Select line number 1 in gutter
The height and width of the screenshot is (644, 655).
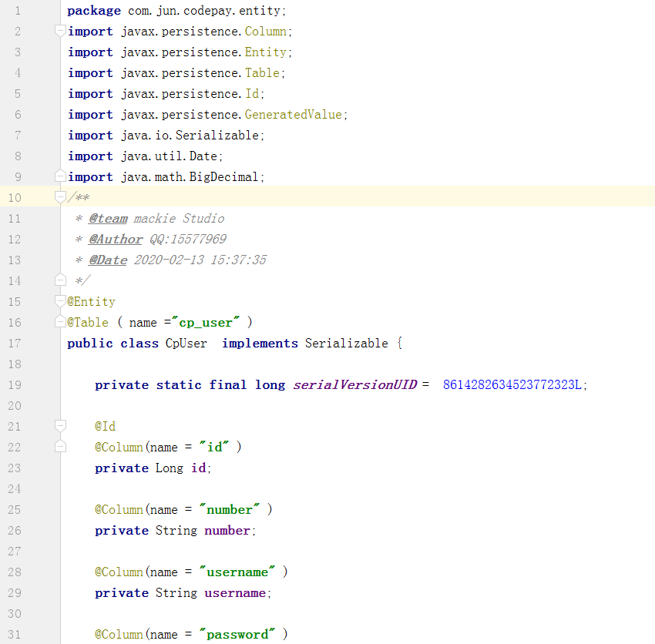(x=18, y=11)
